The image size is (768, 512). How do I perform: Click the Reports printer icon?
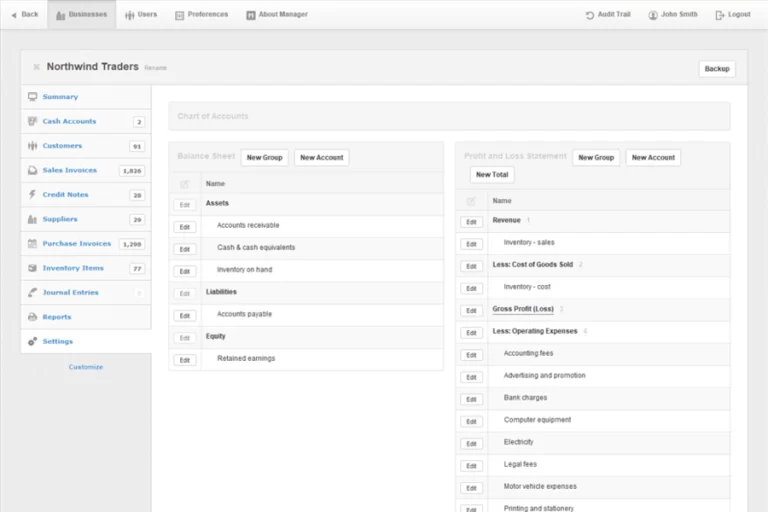tap(32, 317)
